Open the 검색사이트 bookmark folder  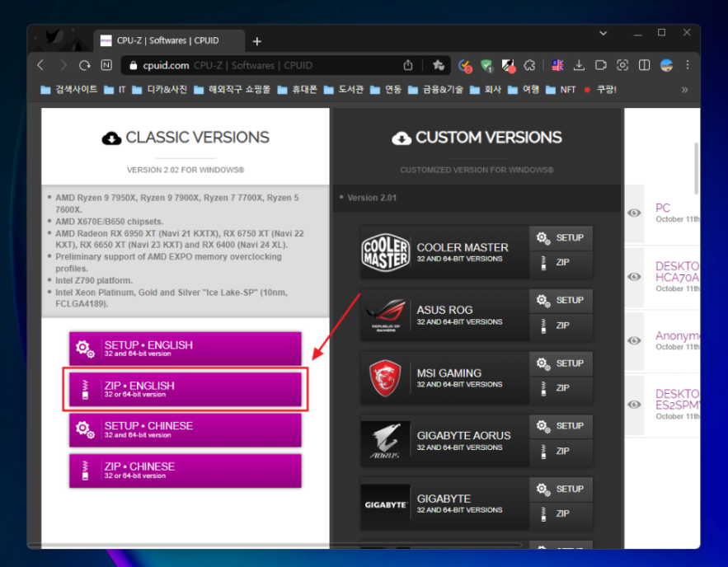(69, 90)
